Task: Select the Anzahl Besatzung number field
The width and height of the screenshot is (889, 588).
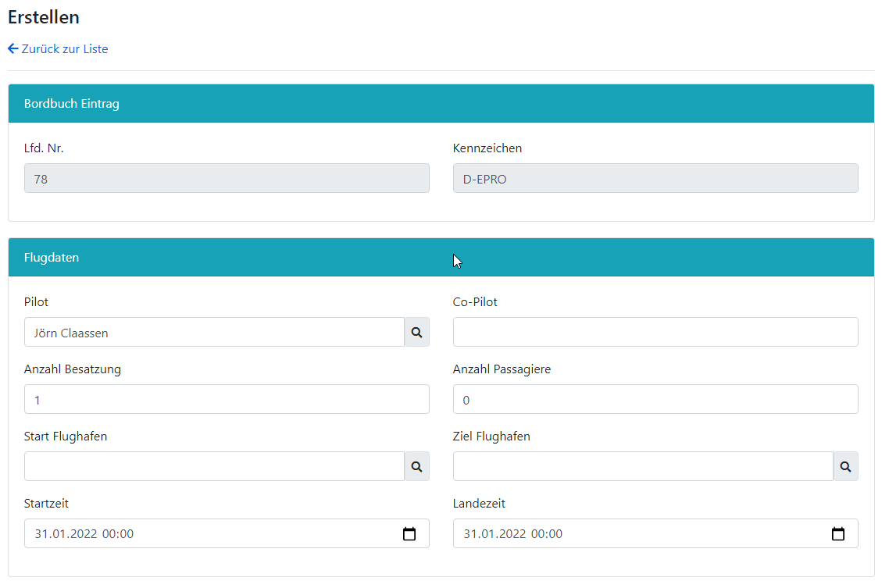Action: (x=227, y=400)
